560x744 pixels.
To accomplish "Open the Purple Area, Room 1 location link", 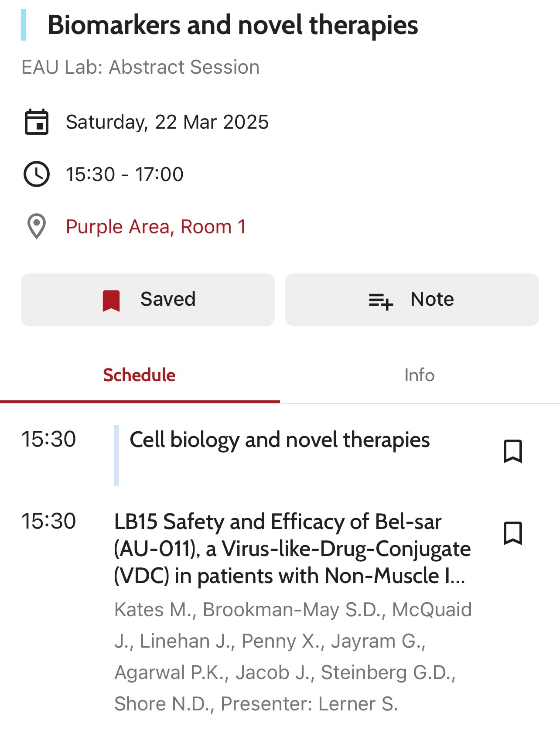I will [x=156, y=227].
